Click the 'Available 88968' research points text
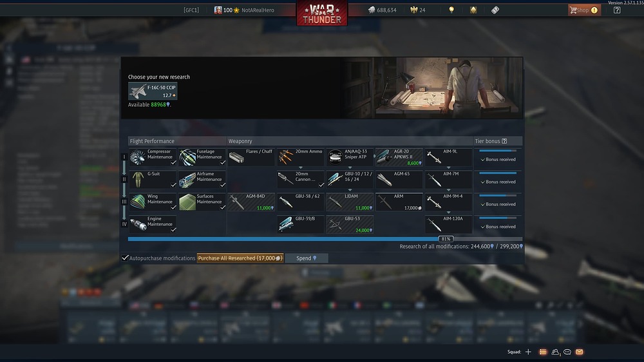 pyautogui.click(x=149, y=105)
